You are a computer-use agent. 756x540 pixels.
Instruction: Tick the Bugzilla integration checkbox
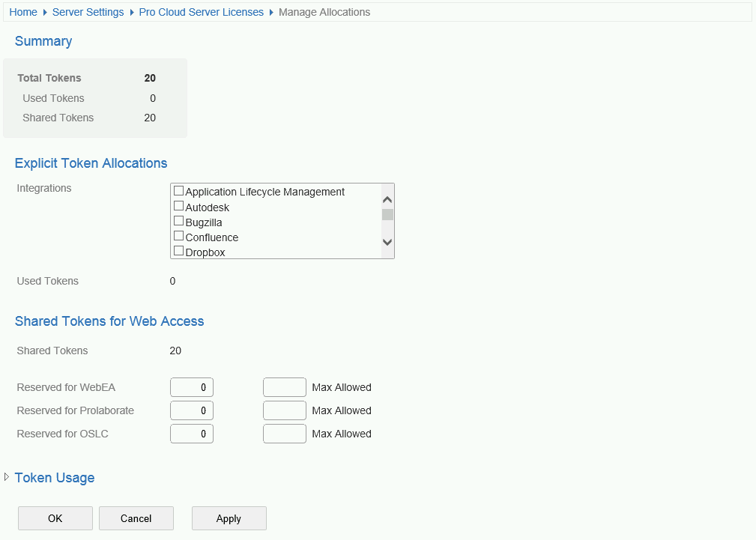tap(178, 221)
